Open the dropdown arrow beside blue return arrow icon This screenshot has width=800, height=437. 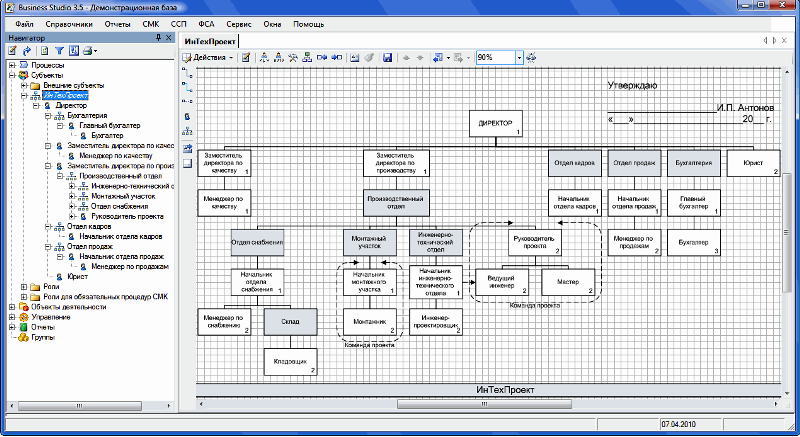point(447,58)
